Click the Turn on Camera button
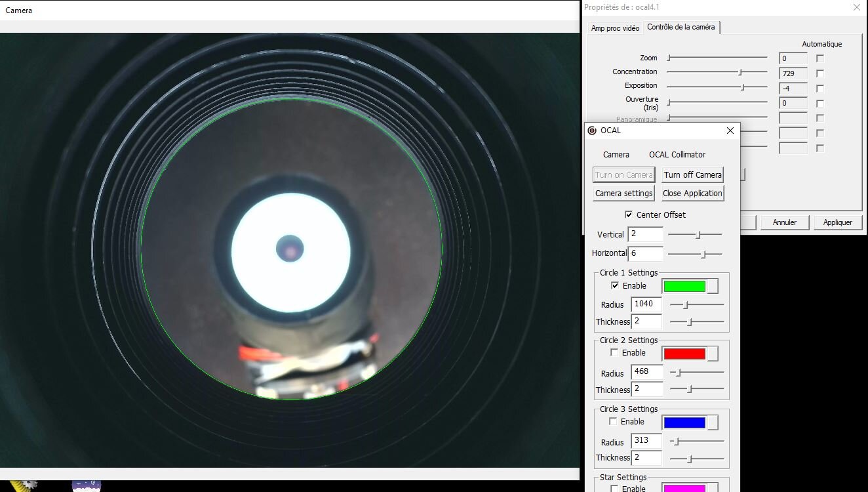 (623, 174)
